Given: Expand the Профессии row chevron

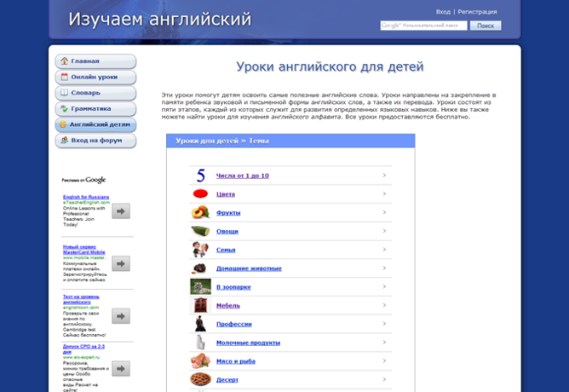Looking at the screenshot, I should (x=384, y=324).
